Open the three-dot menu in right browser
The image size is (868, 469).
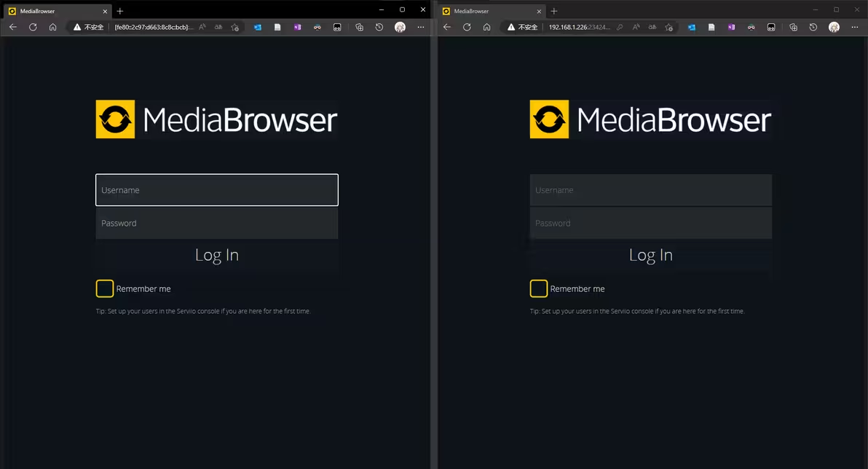click(854, 27)
